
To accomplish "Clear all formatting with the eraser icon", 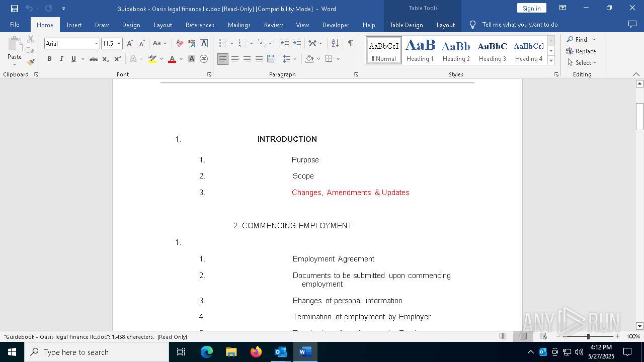I will click(x=180, y=44).
